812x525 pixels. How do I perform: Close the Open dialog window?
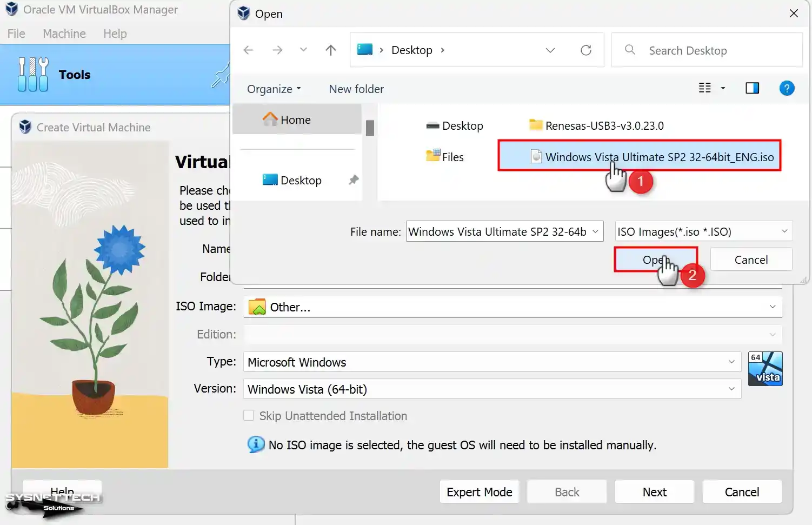pyautogui.click(x=794, y=14)
